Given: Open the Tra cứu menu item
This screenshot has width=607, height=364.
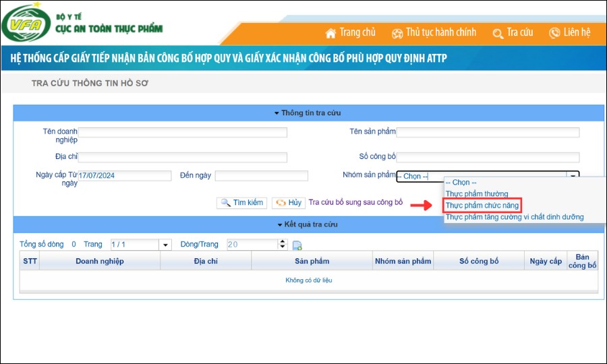Looking at the screenshot, I should pos(520,32).
